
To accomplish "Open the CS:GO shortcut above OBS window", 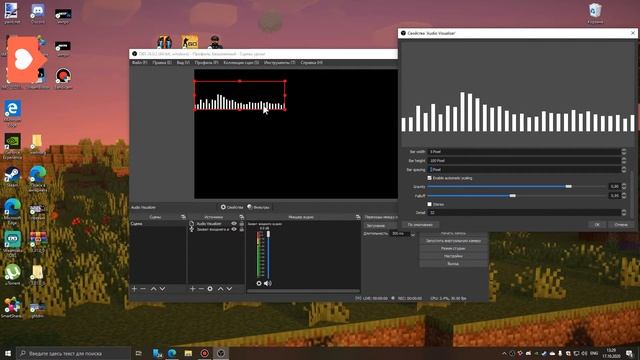I will [189, 42].
